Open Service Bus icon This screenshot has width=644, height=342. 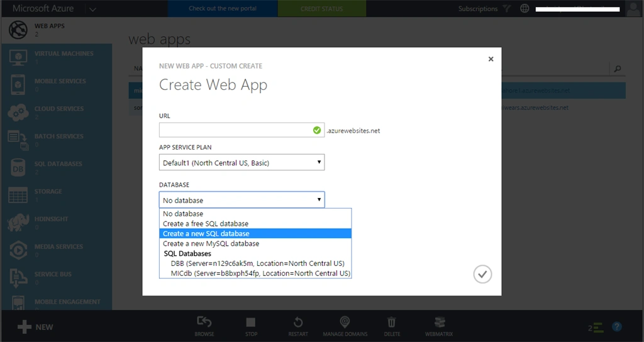click(x=18, y=277)
